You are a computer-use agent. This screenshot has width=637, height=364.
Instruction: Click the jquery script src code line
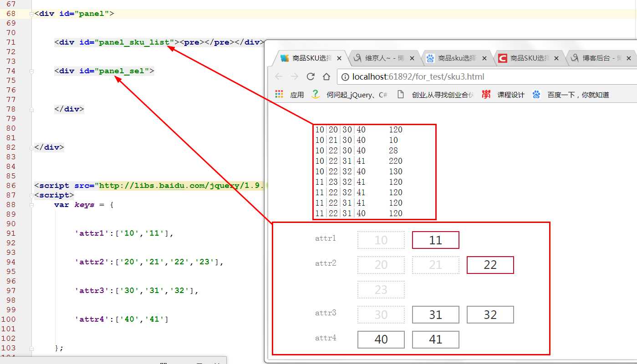[x=149, y=186]
